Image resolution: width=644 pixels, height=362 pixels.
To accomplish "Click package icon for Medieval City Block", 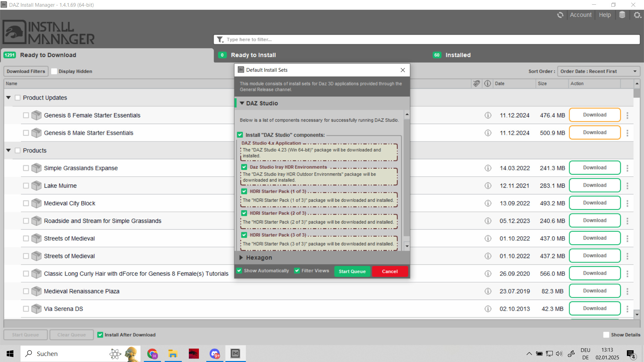I will [36, 203].
